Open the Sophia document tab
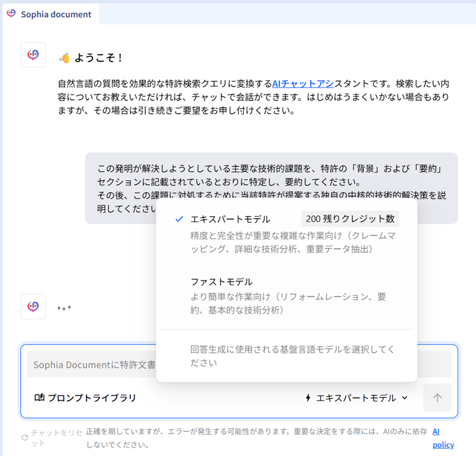 [50, 14]
